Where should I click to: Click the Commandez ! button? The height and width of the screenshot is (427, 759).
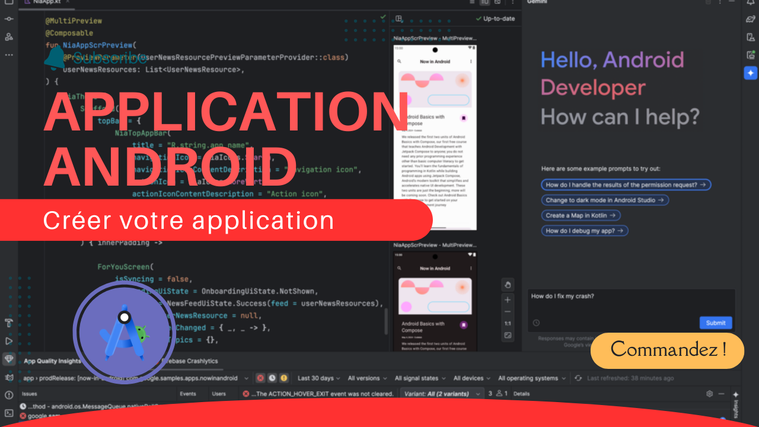tap(667, 350)
